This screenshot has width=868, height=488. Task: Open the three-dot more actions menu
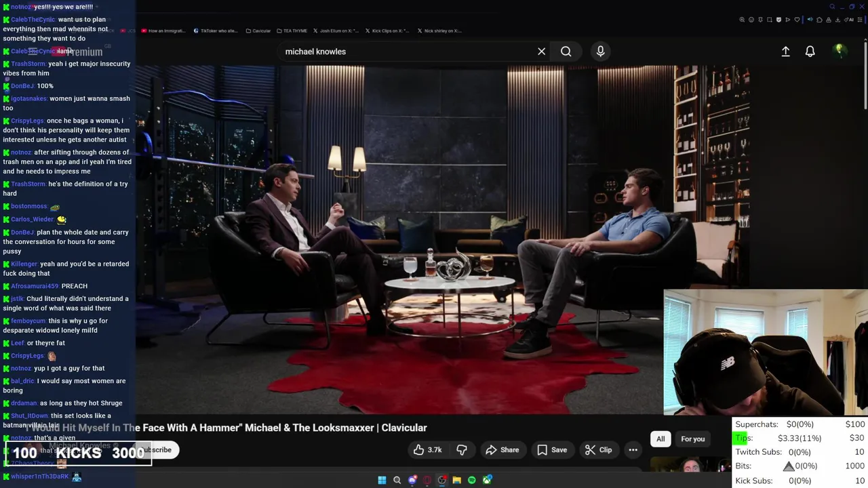click(x=633, y=450)
